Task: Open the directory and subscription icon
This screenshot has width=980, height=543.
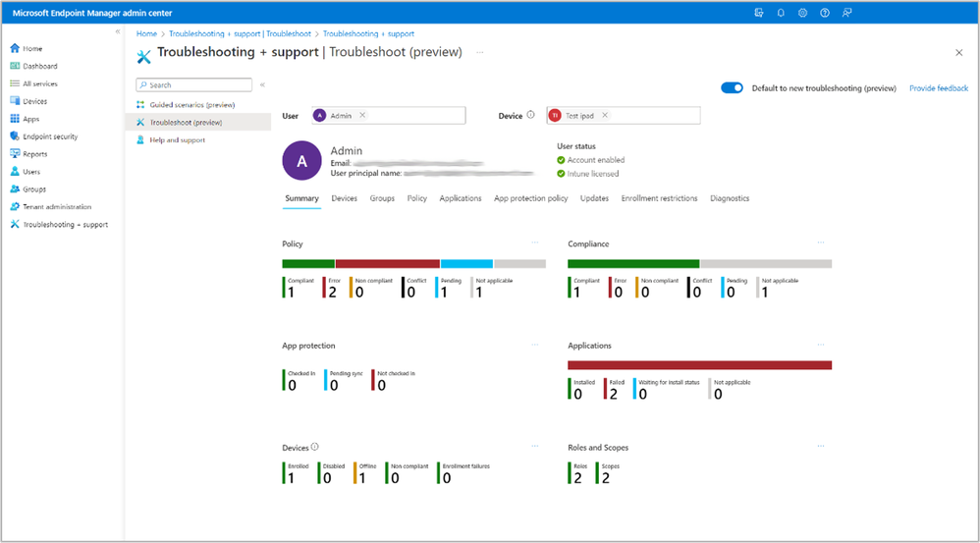Action: [x=759, y=13]
